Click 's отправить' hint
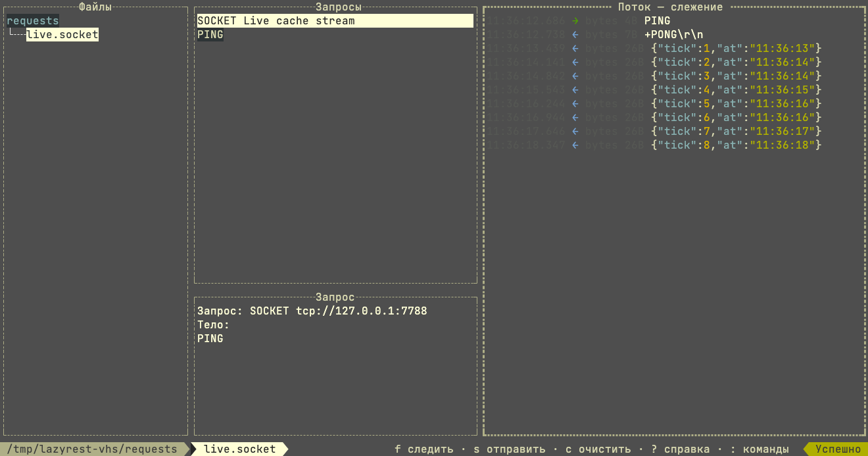Image resolution: width=868 pixels, height=456 pixels. [510, 449]
